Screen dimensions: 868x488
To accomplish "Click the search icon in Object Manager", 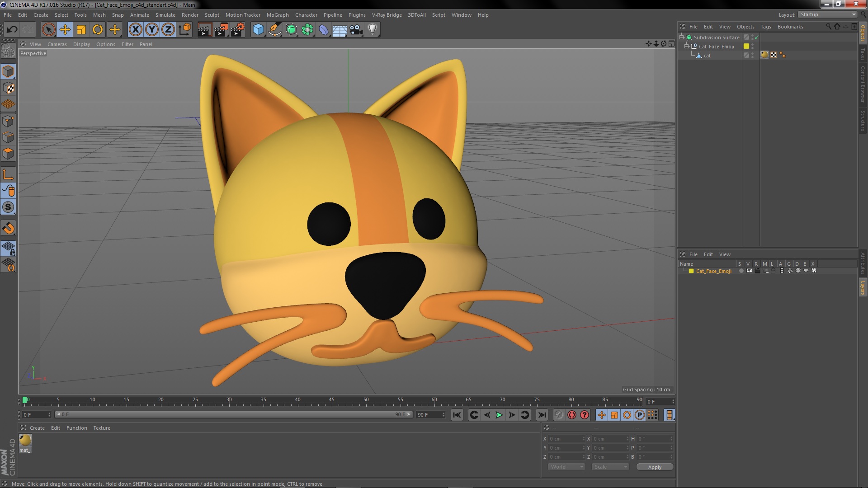I will click(829, 27).
